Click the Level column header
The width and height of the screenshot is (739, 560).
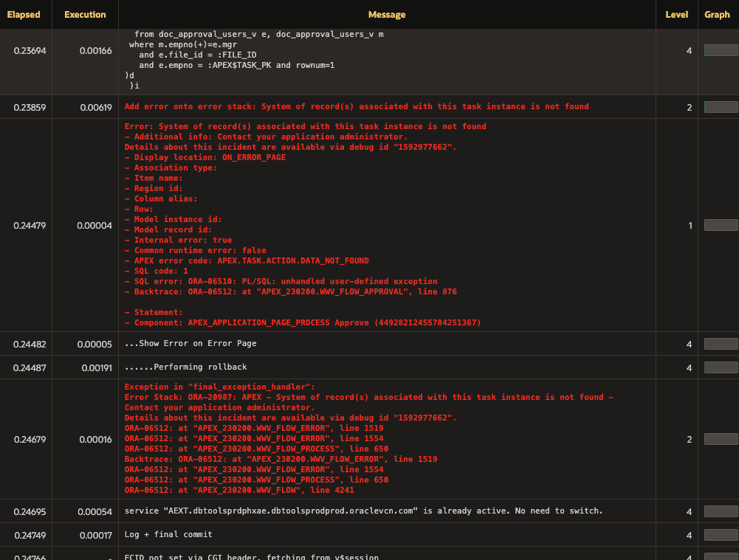point(676,15)
